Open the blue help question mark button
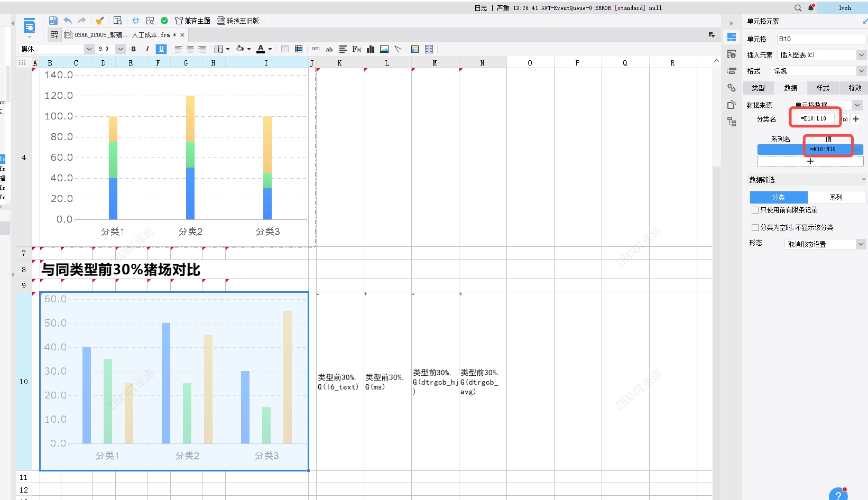This screenshot has height=500, width=868. coord(838,495)
